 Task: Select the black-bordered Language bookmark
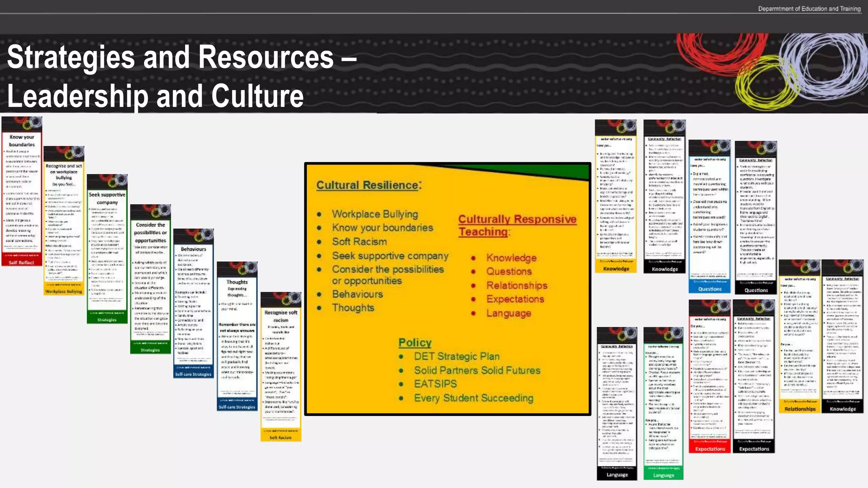[617, 403]
